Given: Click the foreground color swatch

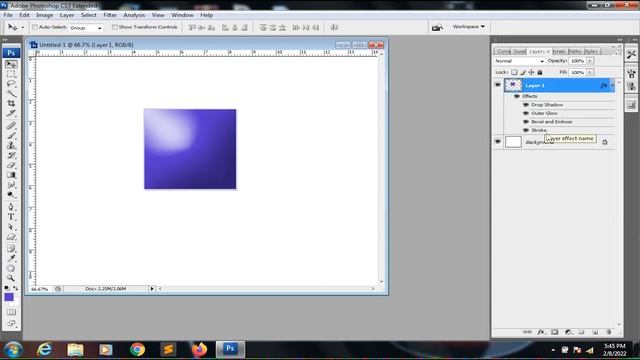Looking at the screenshot, I should pos(9,297).
